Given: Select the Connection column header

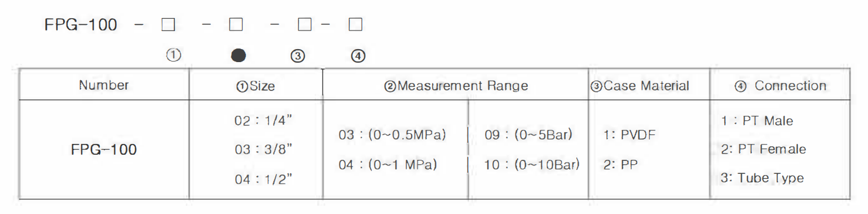Looking at the screenshot, I should click(x=781, y=86).
